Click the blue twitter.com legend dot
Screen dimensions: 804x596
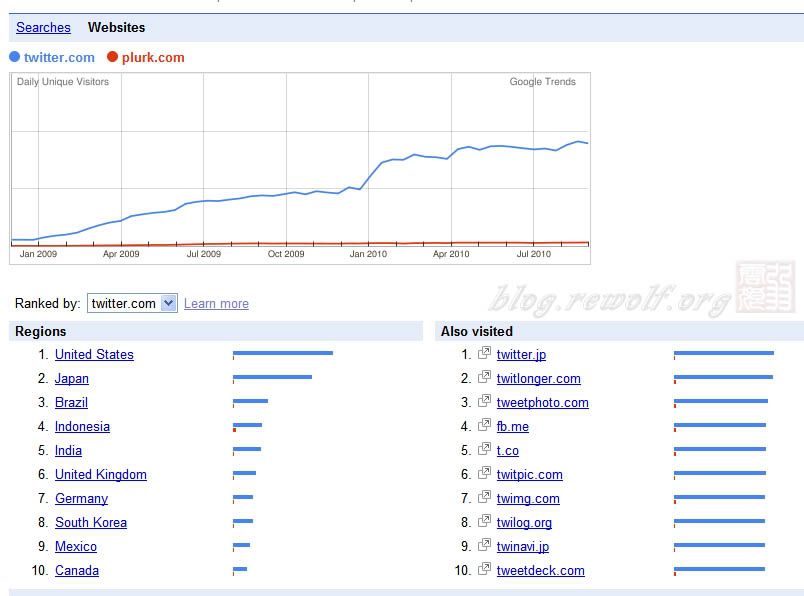[x=14, y=57]
